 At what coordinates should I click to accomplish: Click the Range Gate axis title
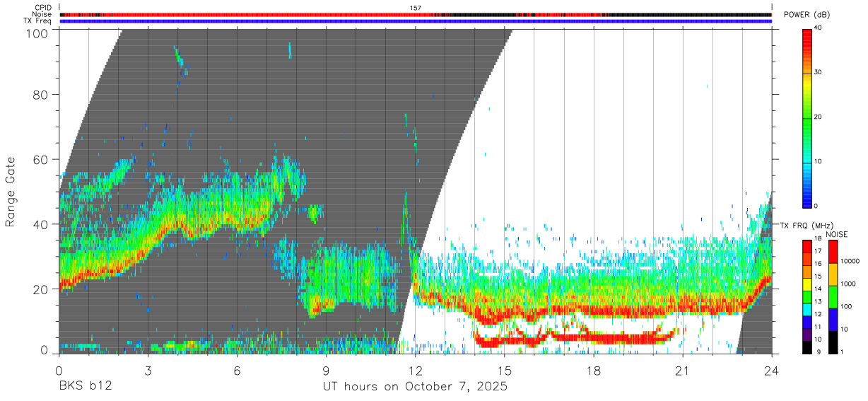11,191
